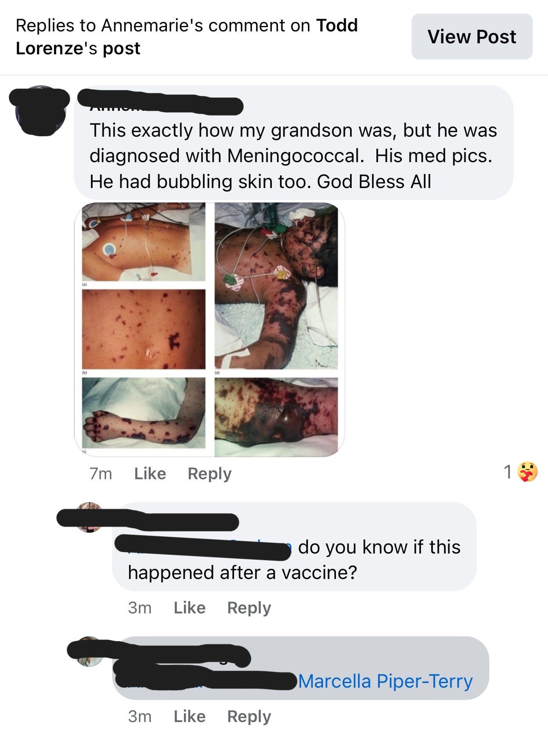Open the care reaction emoji icon
Image resolution: width=548 pixels, height=756 pixels.
pyautogui.click(x=527, y=472)
